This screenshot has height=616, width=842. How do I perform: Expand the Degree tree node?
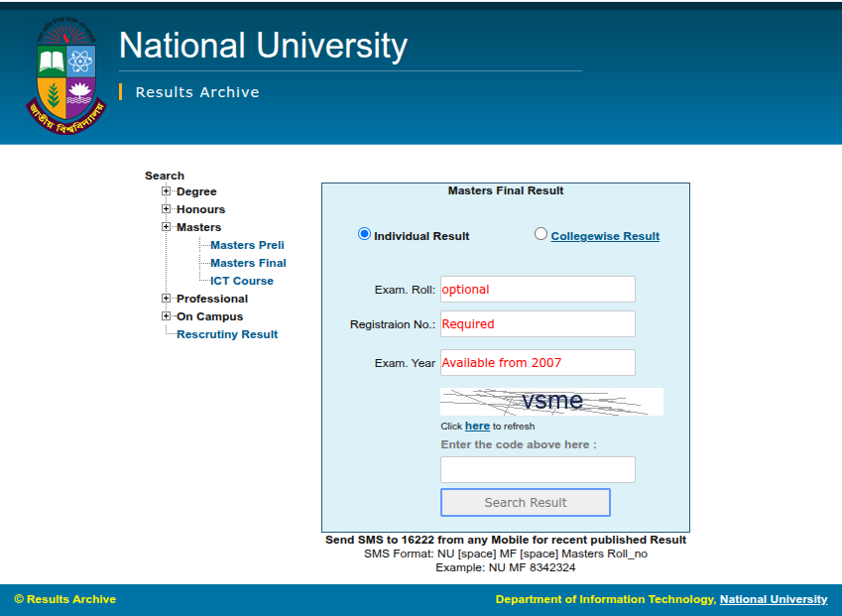(x=166, y=191)
